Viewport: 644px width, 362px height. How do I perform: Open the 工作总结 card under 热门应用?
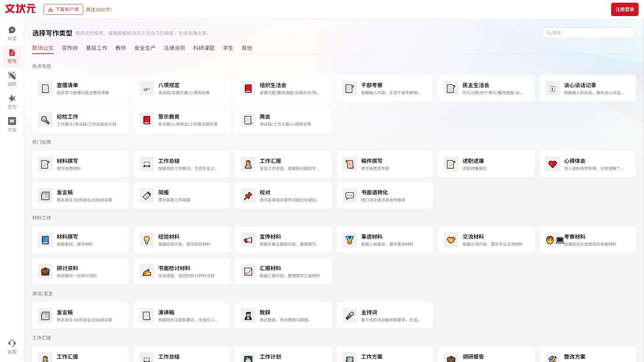pos(182,164)
